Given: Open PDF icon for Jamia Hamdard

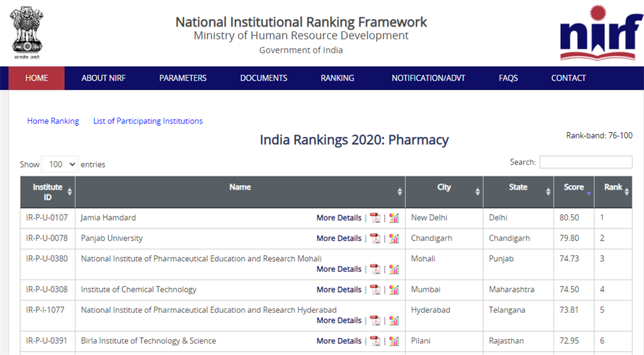Looking at the screenshot, I should (375, 218).
